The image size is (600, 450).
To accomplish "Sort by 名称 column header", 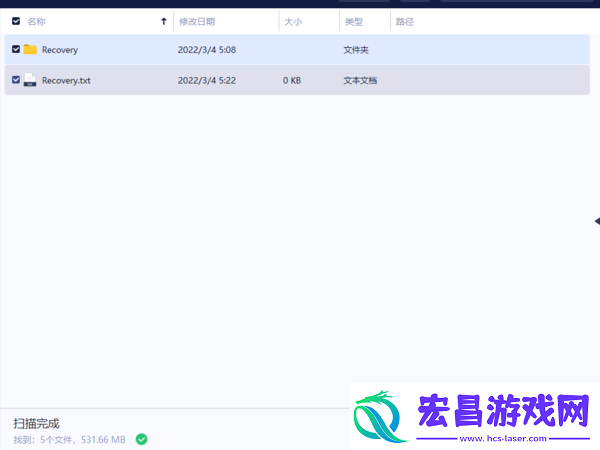I will 36,21.
